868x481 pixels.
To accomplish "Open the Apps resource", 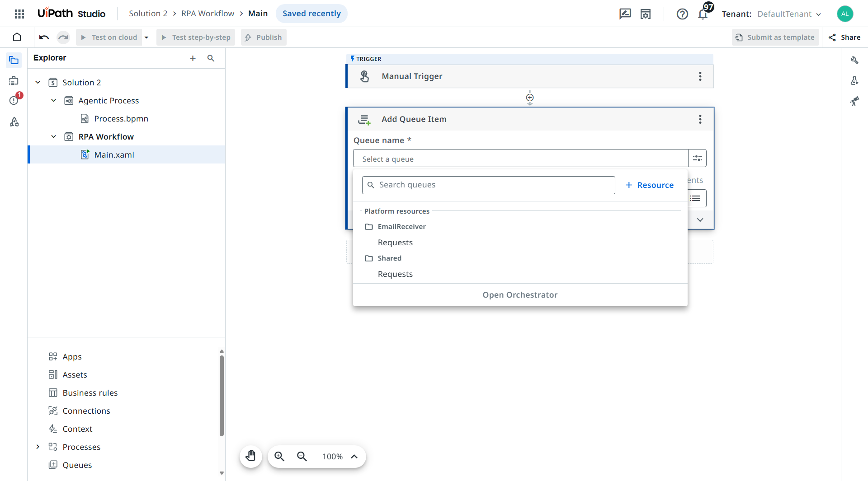I will pyautogui.click(x=72, y=356).
